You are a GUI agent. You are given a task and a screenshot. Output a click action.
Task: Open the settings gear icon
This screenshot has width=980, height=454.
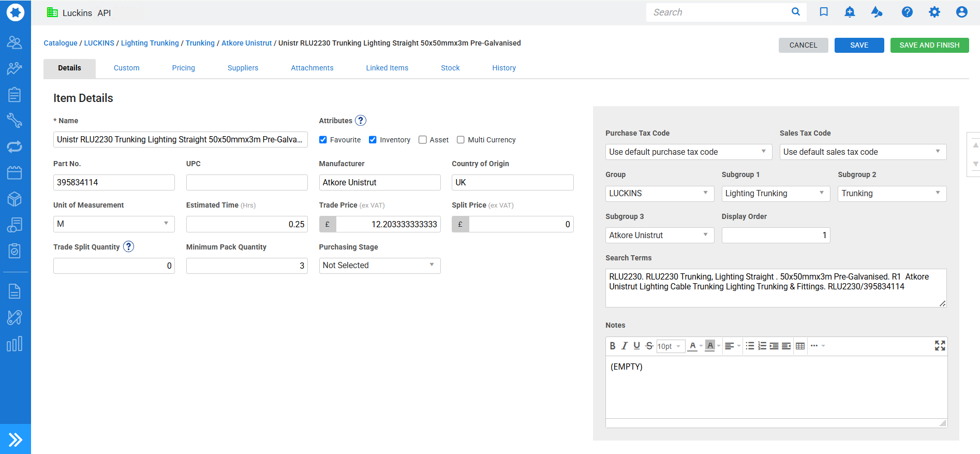pos(934,12)
